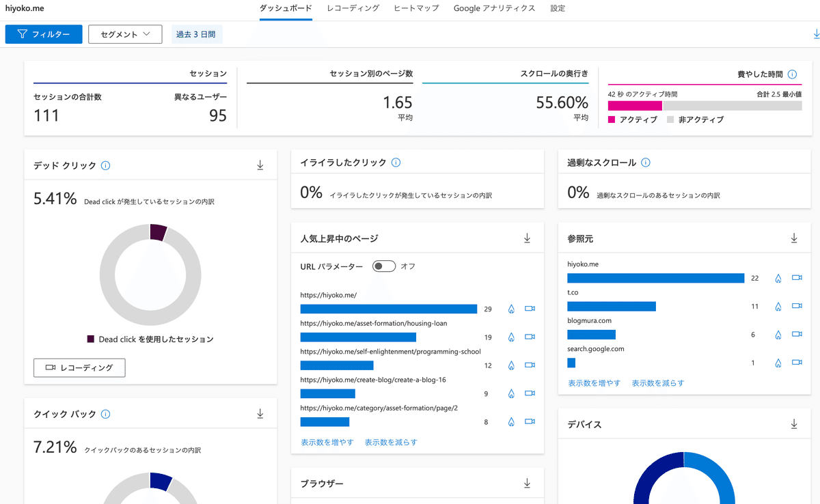The height and width of the screenshot is (504, 820).
Task: Switch to the ダッシュボード tab
Action: (x=286, y=9)
